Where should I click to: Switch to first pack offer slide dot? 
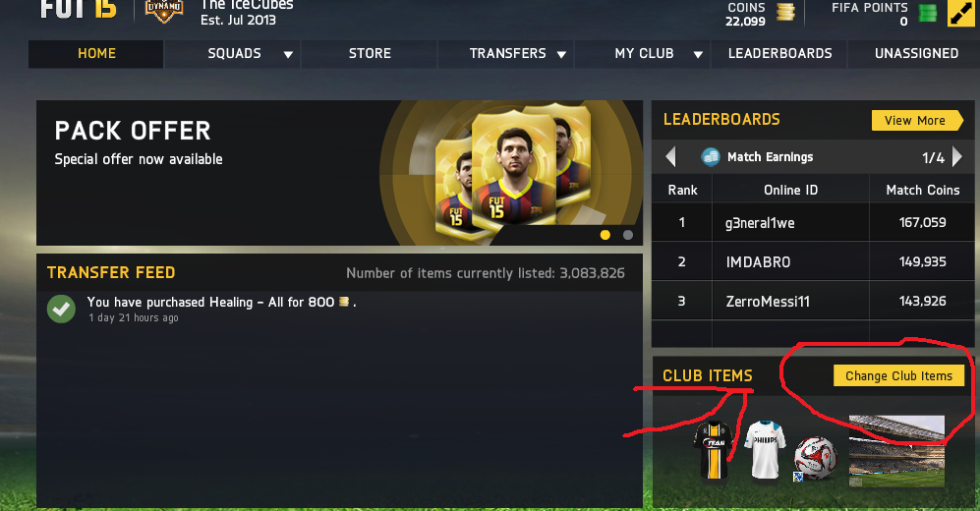605,235
